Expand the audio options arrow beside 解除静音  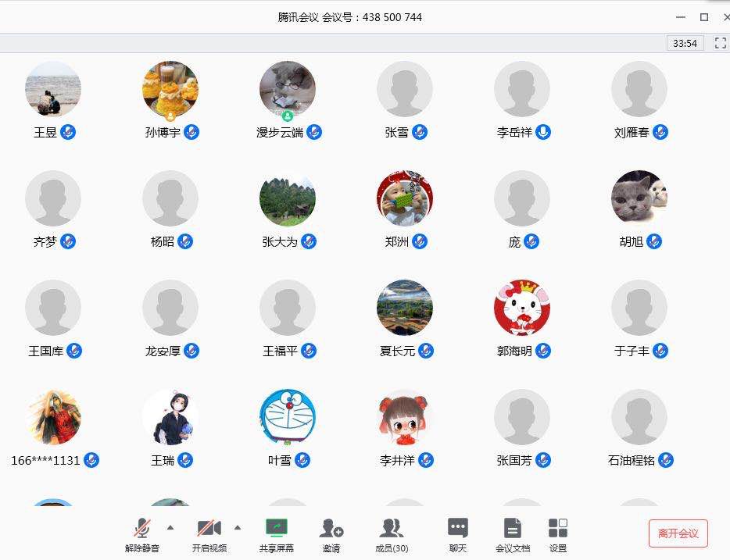click(x=170, y=527)
